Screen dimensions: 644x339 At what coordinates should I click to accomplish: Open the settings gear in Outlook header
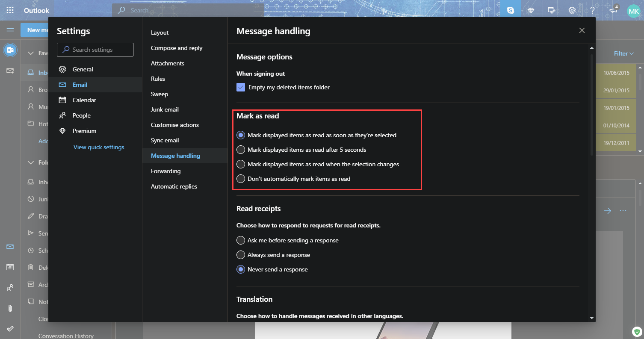[572, 10]
